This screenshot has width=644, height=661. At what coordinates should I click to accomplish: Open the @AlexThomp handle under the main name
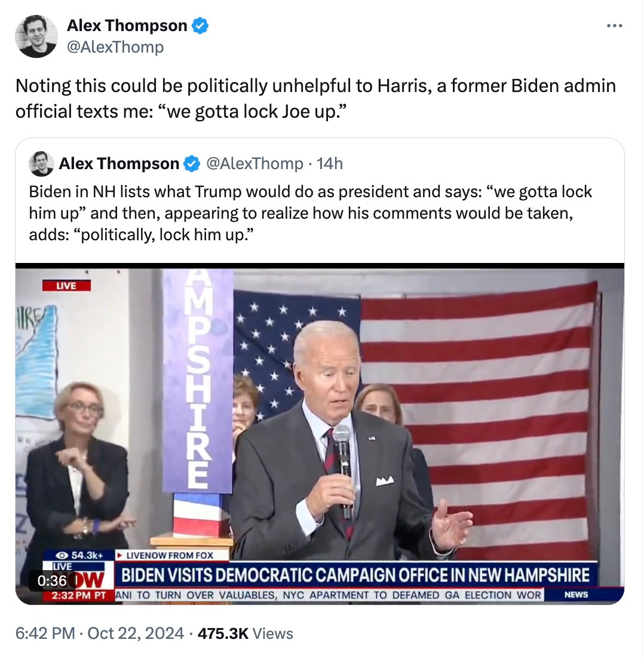click(x=115, y=47)
